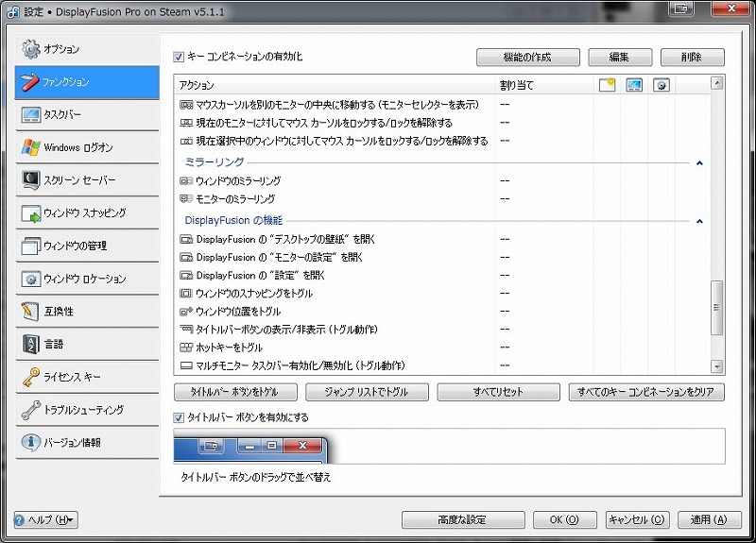This screenshot has width=756, height=543.
Task: Click the stacked windows ウィンドウの管理 icon
Action: point(31,246)
